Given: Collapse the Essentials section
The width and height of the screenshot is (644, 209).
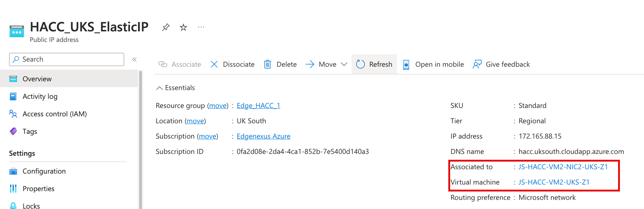Looking at the screenshot, I should (x=175, y=88).
